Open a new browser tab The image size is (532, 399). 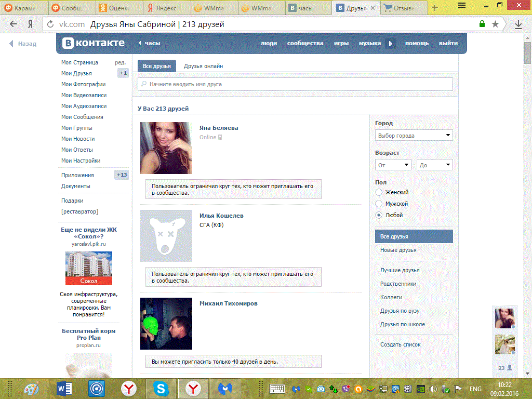435,8
